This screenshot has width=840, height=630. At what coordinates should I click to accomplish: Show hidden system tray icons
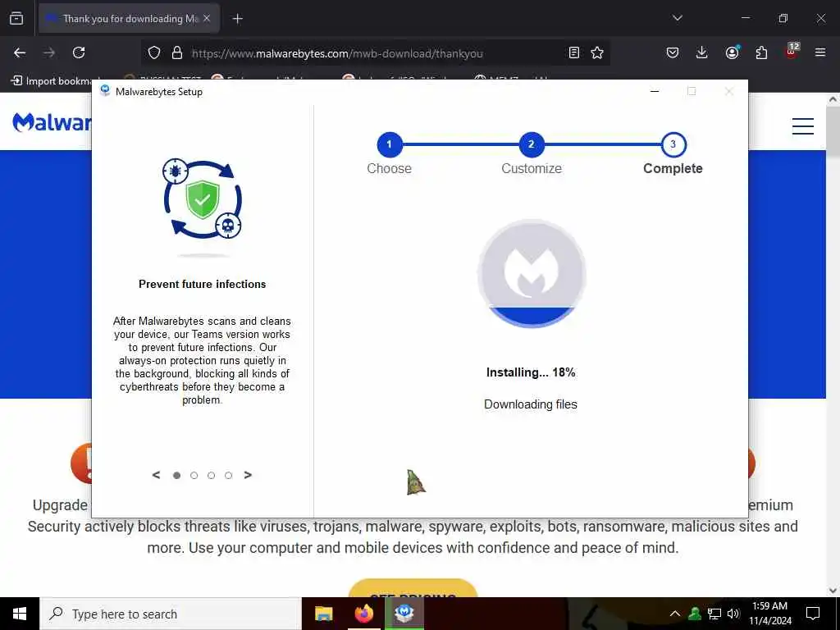coord(675,614)
